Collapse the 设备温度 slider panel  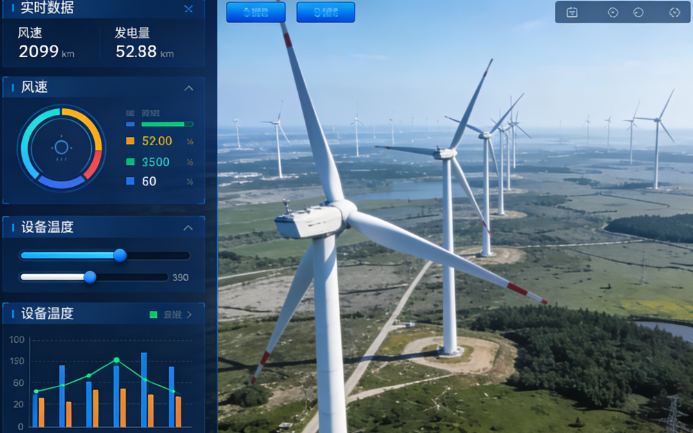188,228
